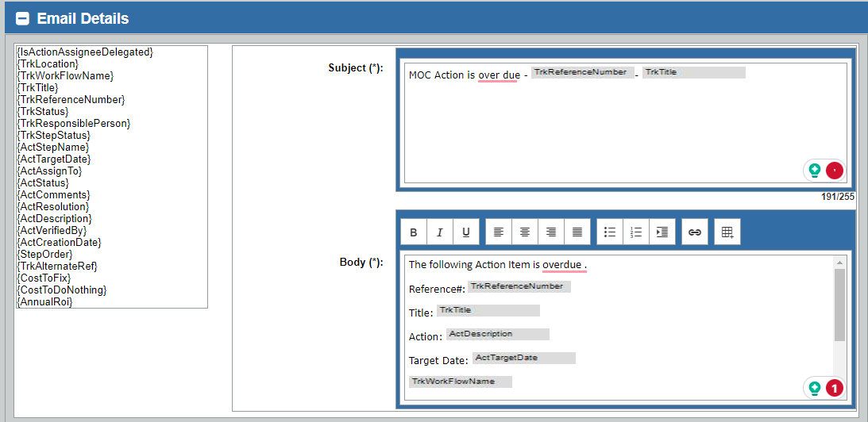Select {TrkResponsiblePerson} placeholder
This screenshot has height=422, width=868.
(x=74, y=123)
